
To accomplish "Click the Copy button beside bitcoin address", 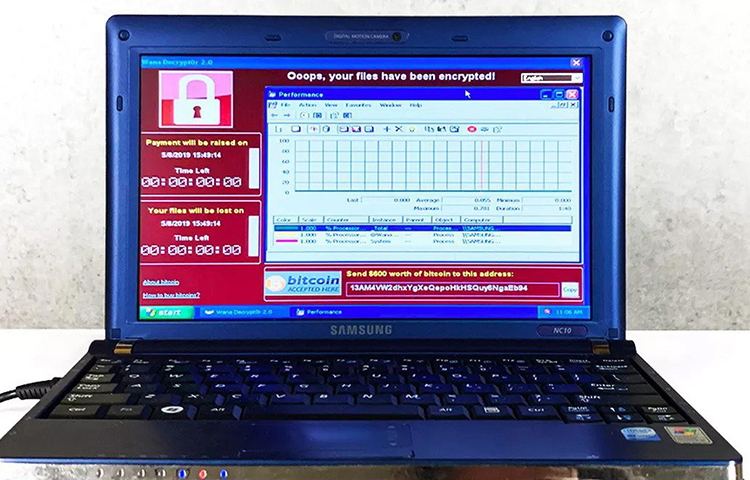I will coord(569,290).
